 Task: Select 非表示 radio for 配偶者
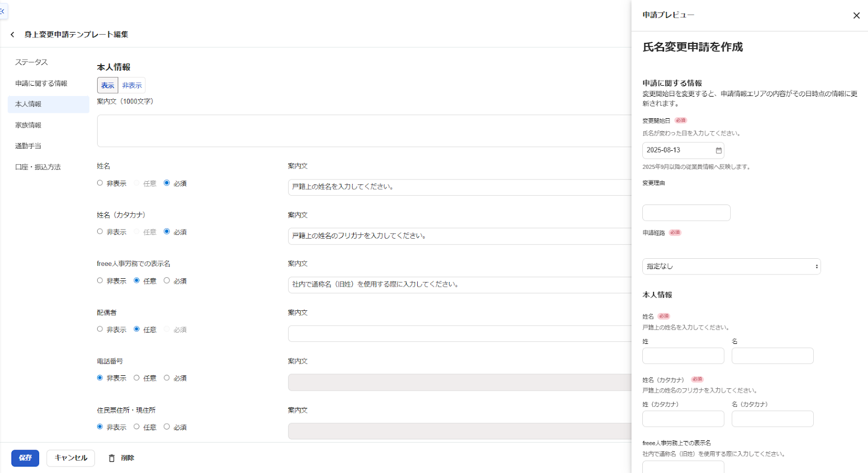(x=100, y=329)
